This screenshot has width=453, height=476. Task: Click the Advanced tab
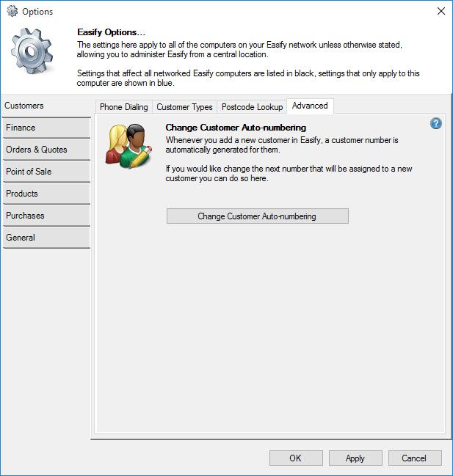310,106
